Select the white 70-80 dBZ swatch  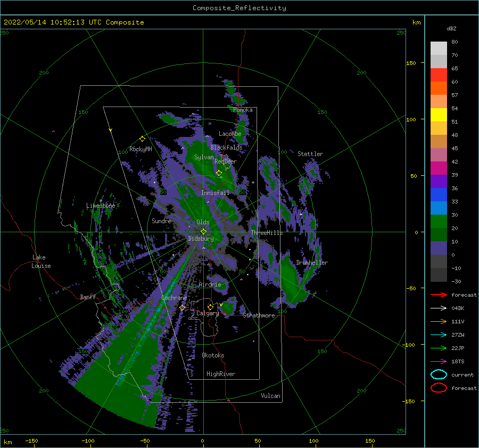point(439,48)
